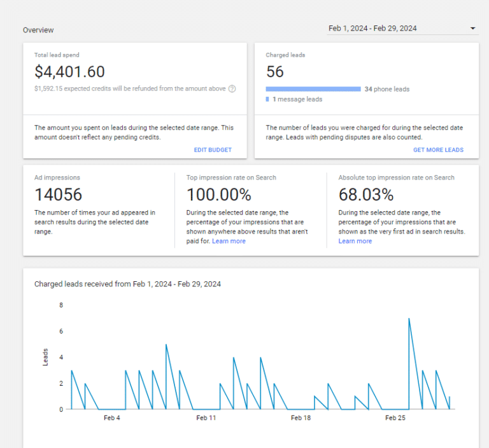This screenshot has height=448, width=489.
Task: Open the Feb 2024 date range selector
Action: (x=372, y=29)
